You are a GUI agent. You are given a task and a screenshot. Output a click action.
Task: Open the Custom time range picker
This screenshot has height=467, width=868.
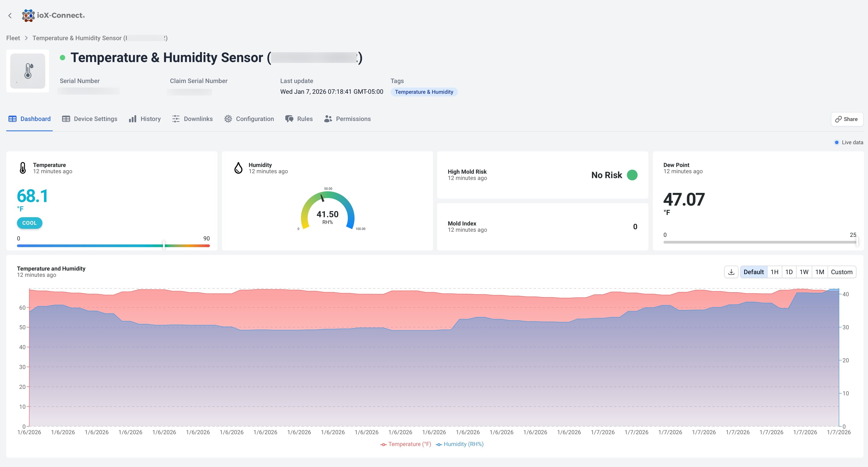coord(841,272)
